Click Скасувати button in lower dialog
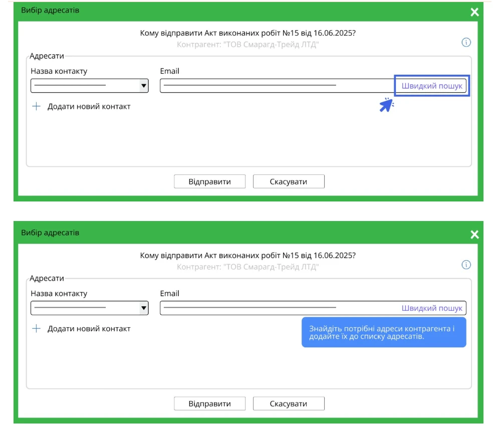 (289, 403)
